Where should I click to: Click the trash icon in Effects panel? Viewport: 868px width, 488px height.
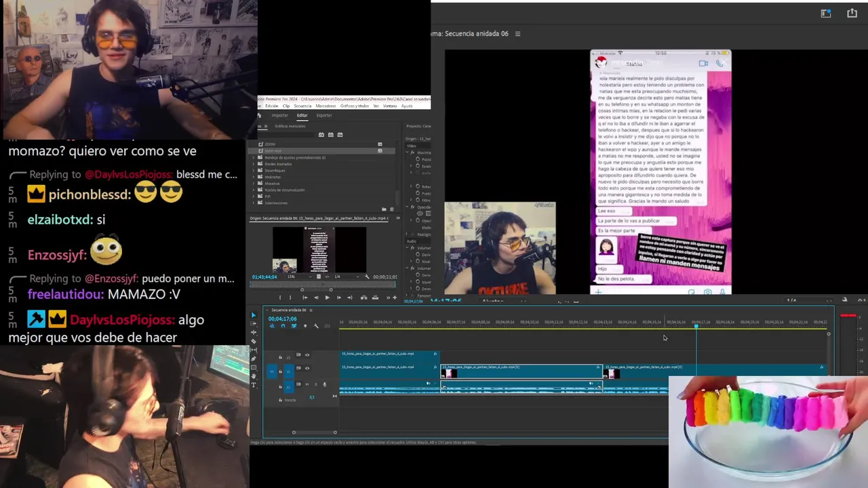392,209
